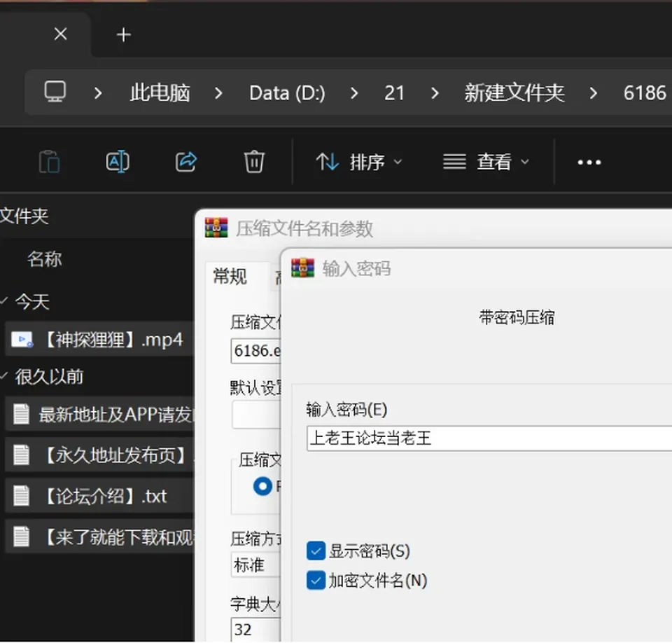This screenshot has height=643, width=672.
Task: Select the 【论坛介绍】.txt file
Action: [x=99, y=496]
